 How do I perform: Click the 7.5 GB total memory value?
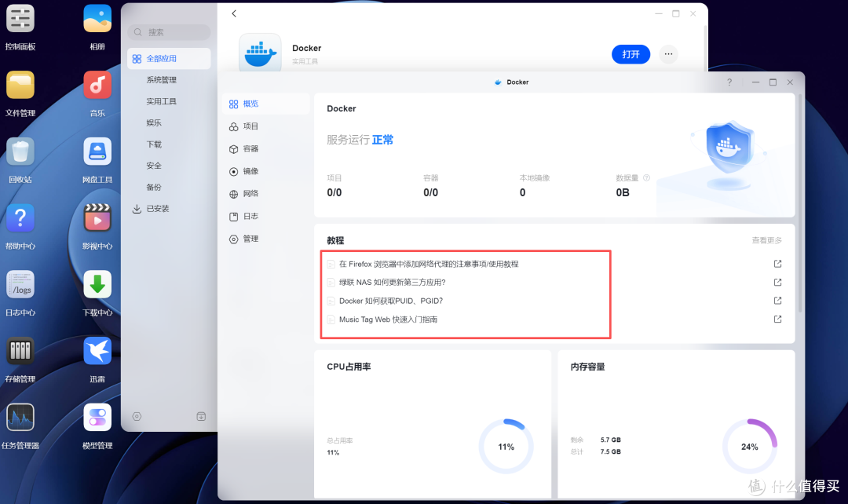tap(611, 452)
